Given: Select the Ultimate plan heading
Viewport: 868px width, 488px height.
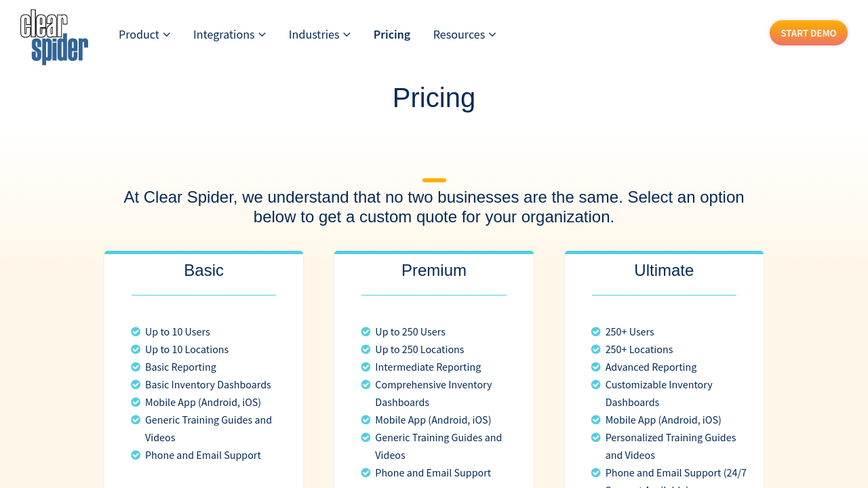Looking at the screenshot, I should click(x=664, y=270).
